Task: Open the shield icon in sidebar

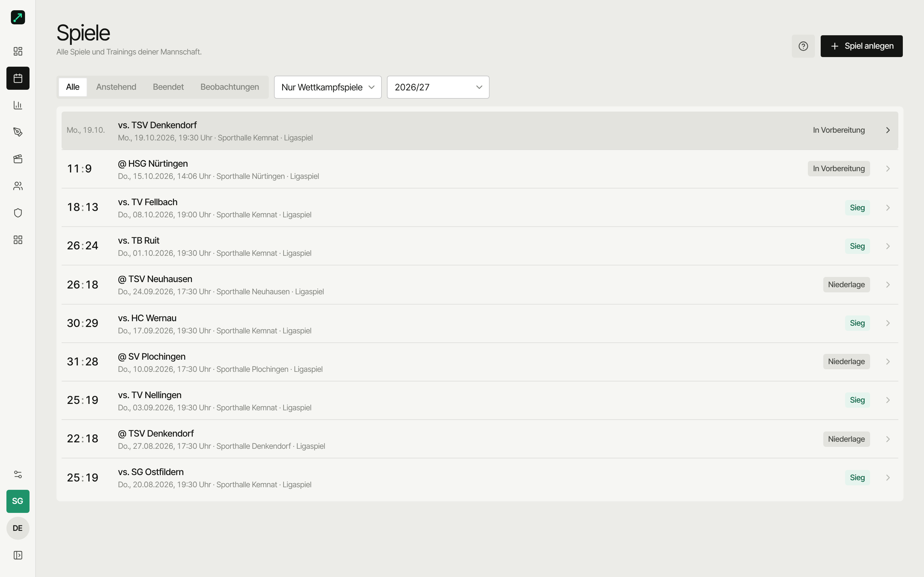Action: pyautogui.click(x=18, y=213)
